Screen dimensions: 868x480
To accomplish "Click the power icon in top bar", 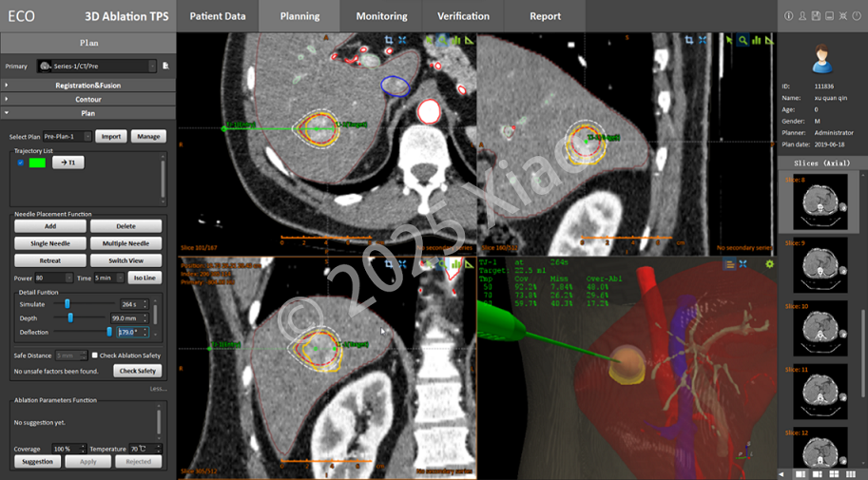I will point(857,16).
